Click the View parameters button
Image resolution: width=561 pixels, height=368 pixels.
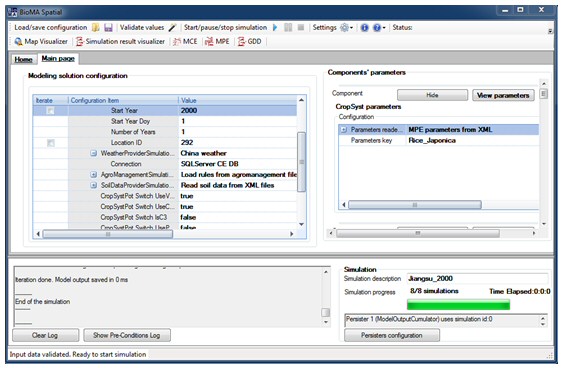503,95
